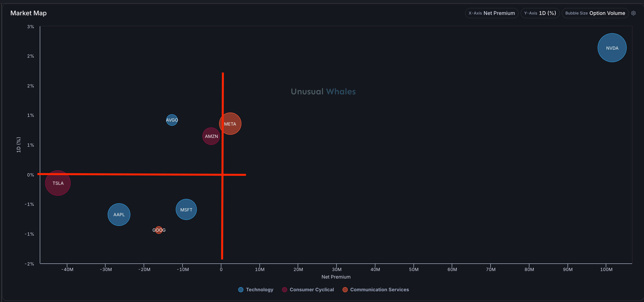Open the Y-Axis 1D (%) selector
Image resolution: width=644 pixels, height=302 pixels.
540,13
